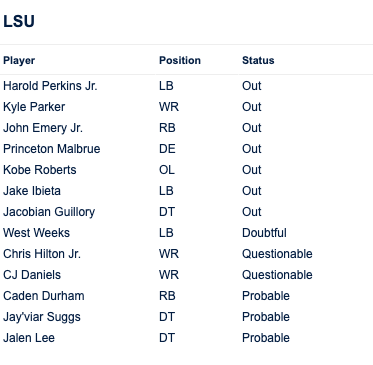The height and width of the screenshot is (365, 373).
Task: Click player name Princeton Malbrue
Action: pyautogui.click(x=52, y=149)
